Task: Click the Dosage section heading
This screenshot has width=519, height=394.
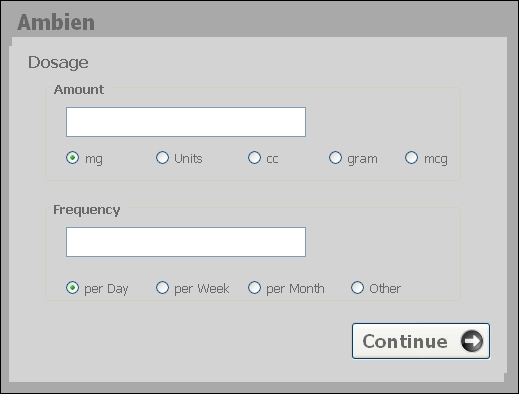Action: point(58,63)
